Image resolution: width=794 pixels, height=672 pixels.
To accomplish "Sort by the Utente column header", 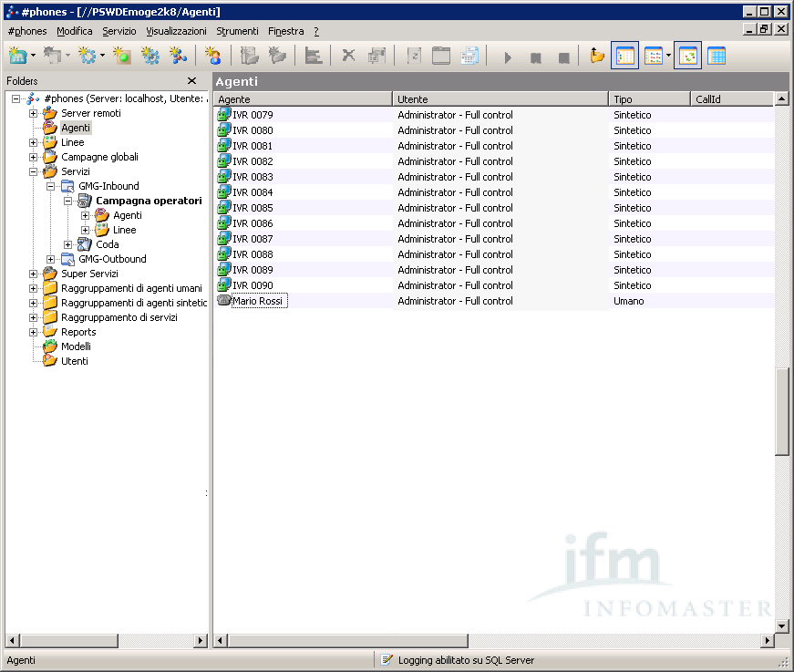I will tap(500, 99).
